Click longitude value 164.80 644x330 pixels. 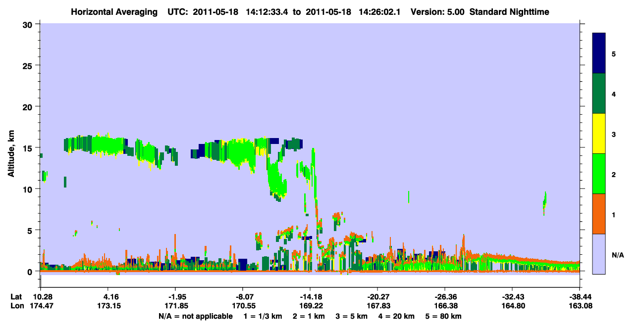tap(512, 306)
